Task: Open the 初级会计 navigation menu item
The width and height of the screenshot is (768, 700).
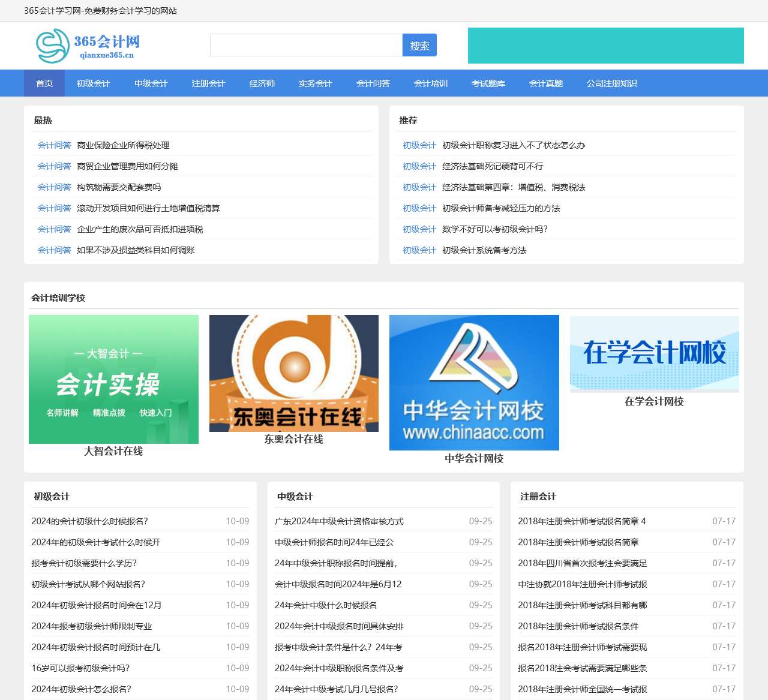Action: pyautogui.click(x=93, y=83)
